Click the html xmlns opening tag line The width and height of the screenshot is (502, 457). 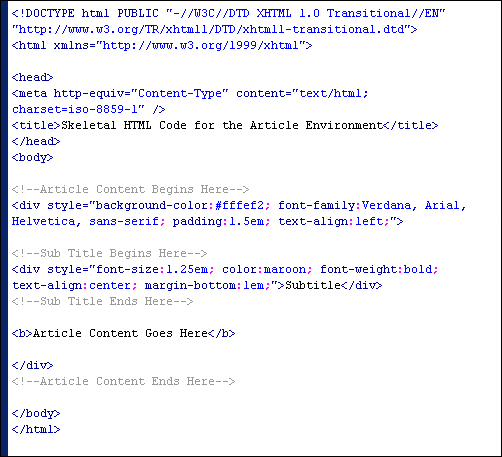pyautogui.click(x=162, y=45)
